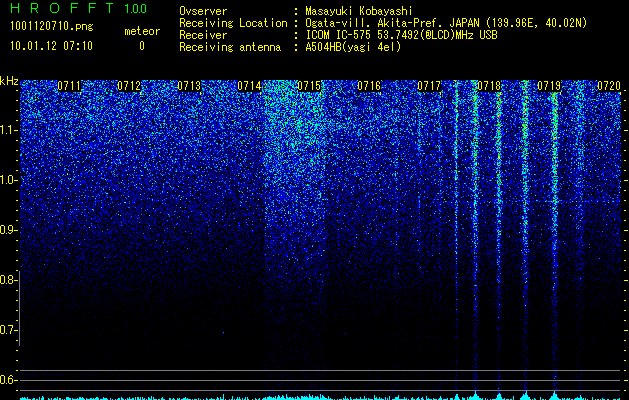Select the A504HB(yagi 4el) antenna text
Image resolution: width=629 pixels, height=400 pixels.
point(353,47)
